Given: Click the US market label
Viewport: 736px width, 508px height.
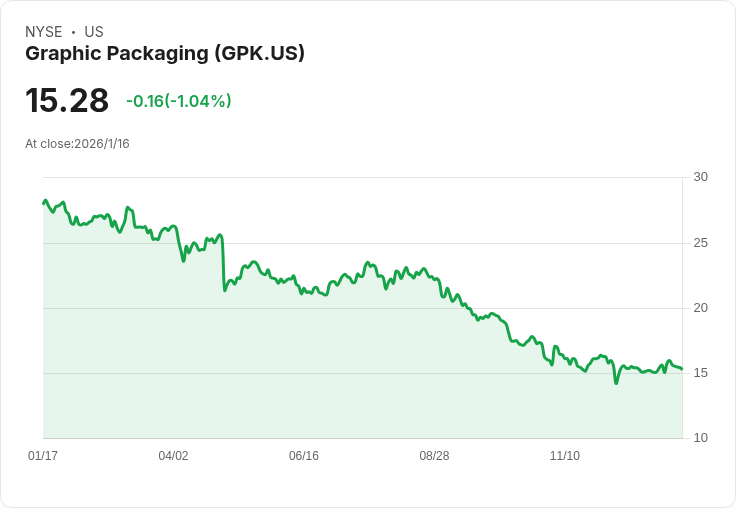Looking at the screenshot, I should pyautogui.click(x=94, y=32).
